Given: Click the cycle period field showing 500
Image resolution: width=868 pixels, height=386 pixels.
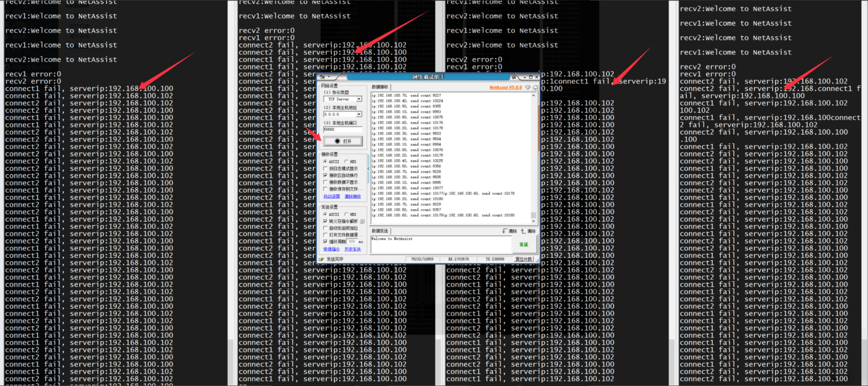Looking at the screenshot, I should [352, 242].
